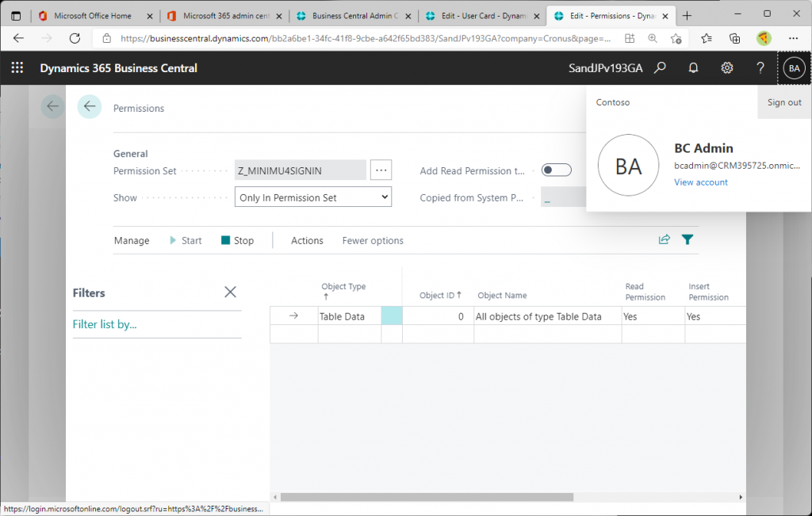Viewport: 812px width, 516px height.
Task: Click the Start action
Action: (186, 241)
